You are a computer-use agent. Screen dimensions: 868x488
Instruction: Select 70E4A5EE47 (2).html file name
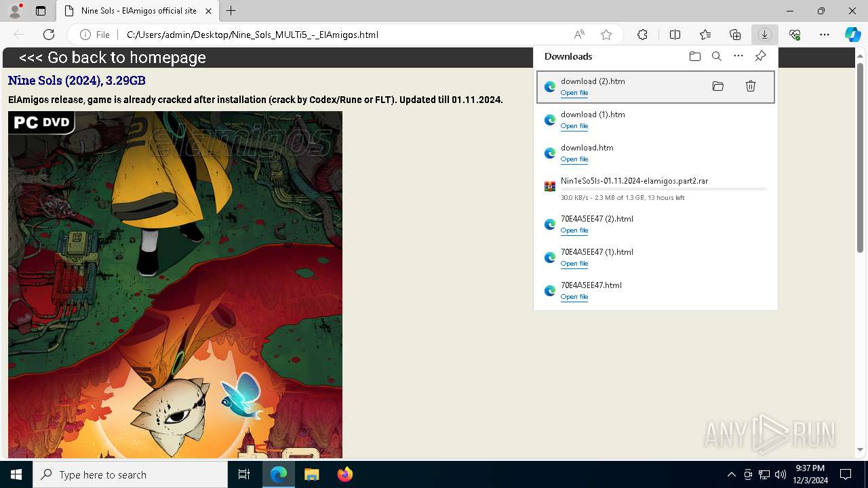pos(597,219)
